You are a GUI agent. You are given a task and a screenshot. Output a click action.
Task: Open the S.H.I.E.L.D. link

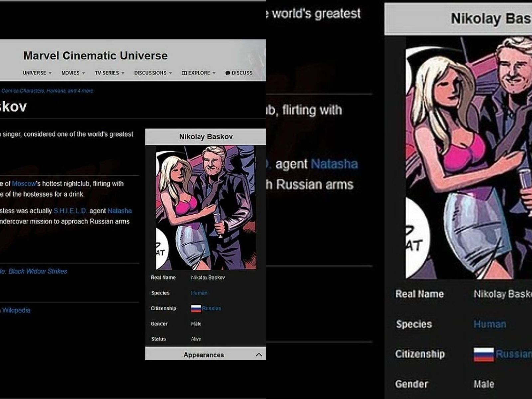coord(70,211)
